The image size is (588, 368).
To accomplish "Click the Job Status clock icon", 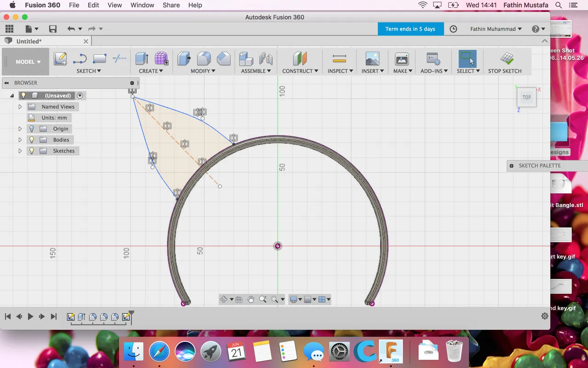I will pyautogui.click(x=453, y=29).
